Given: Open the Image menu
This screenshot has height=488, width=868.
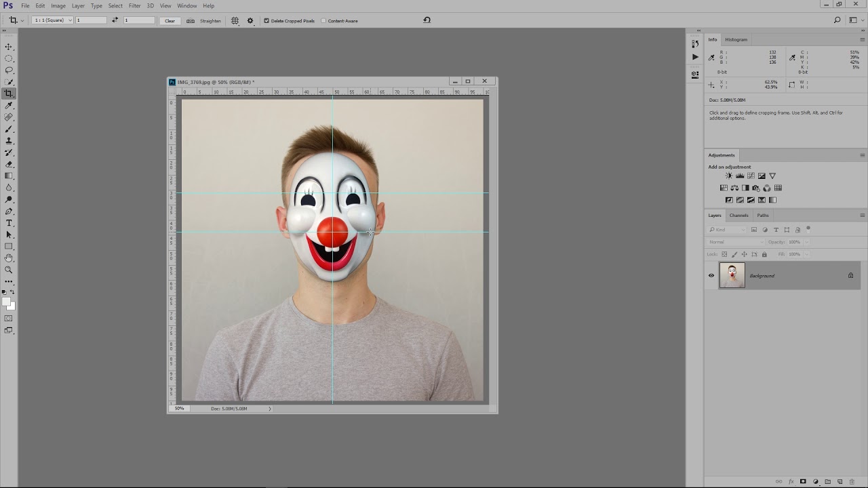Looking at the screenshot, I should click(58, 6).
